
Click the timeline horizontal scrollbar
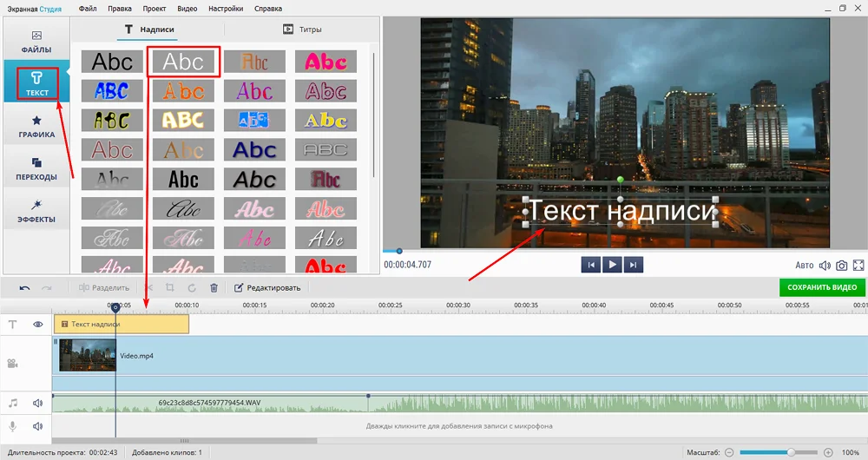coord(185,441)
